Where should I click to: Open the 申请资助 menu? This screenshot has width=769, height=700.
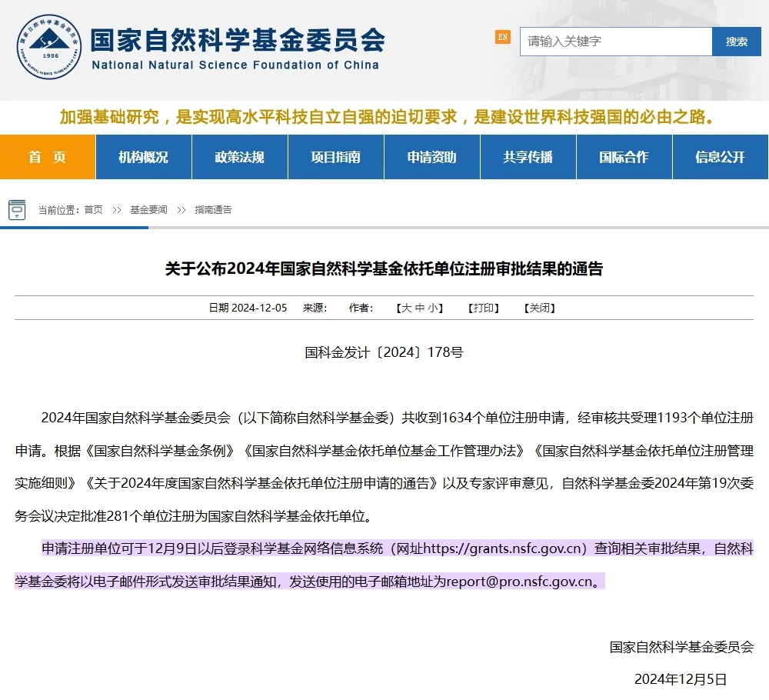click(431, 157)
